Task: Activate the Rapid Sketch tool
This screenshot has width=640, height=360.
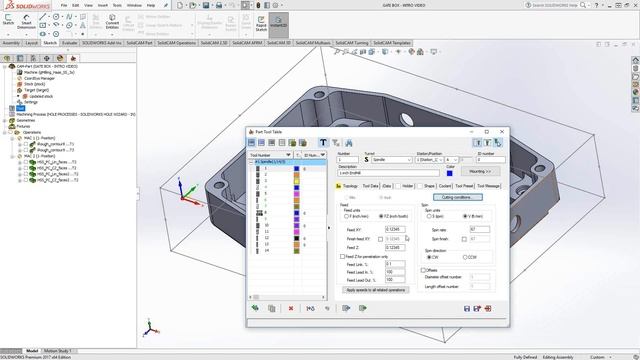Action: (x=261, y=23)
